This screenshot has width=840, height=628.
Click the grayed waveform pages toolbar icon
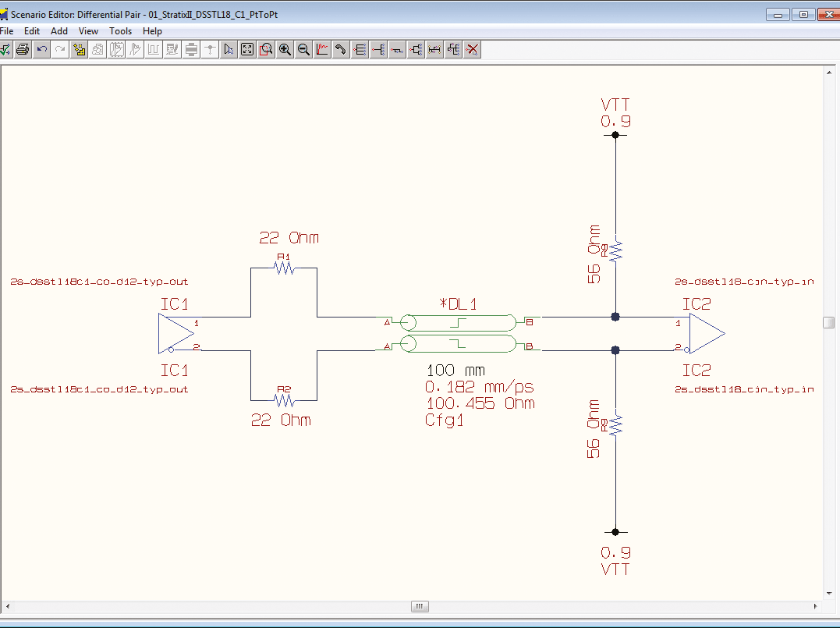click(116, 50)
